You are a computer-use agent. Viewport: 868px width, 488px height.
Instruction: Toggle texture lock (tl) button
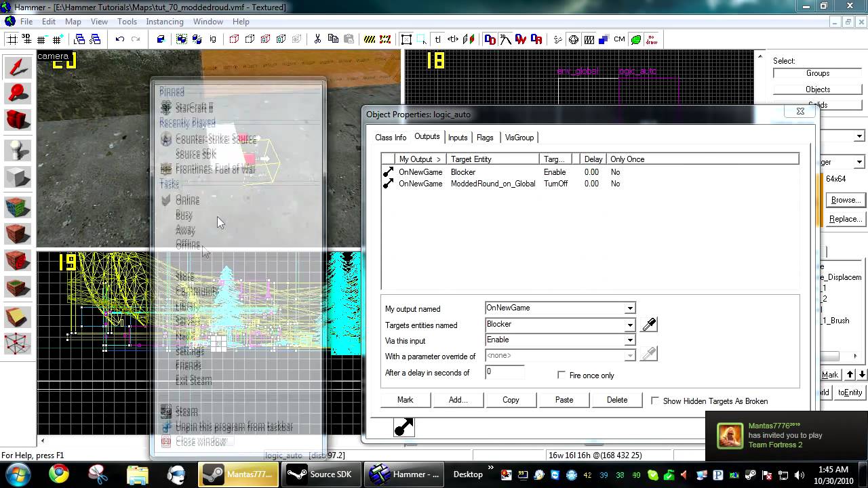pyautogui.click(x=437, y=39)
